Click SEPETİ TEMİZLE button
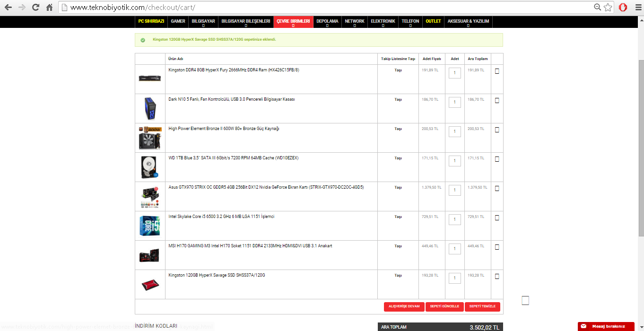 [482, 306]
